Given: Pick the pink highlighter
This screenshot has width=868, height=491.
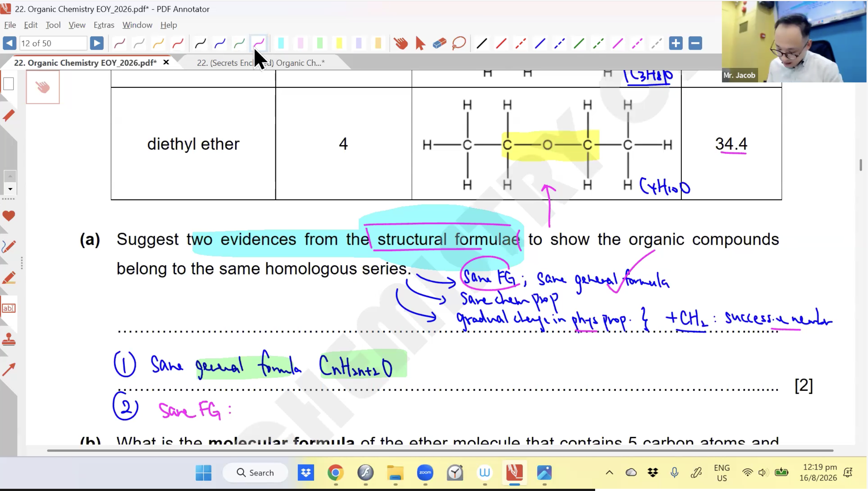Looking at the screenshot, I should (301, 43).
